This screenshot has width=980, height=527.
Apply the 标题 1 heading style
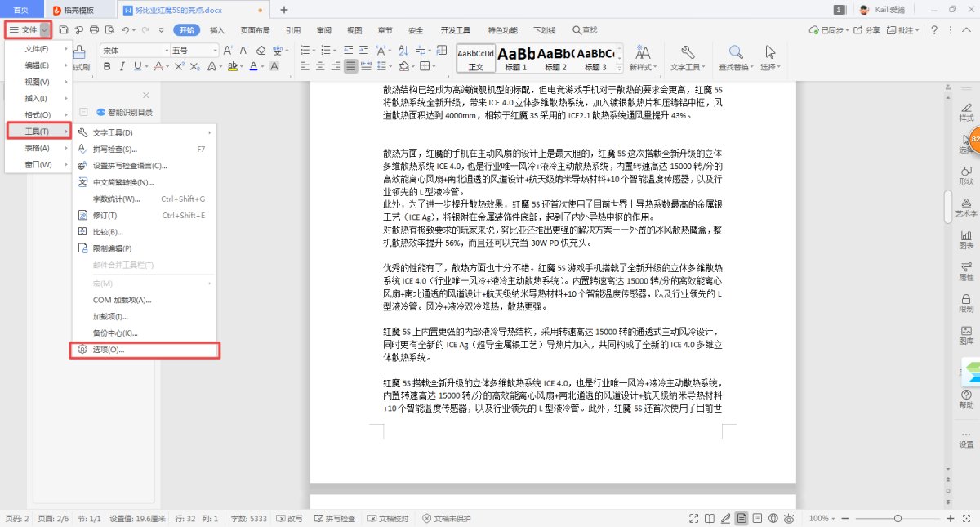click(x=516, y=57)
